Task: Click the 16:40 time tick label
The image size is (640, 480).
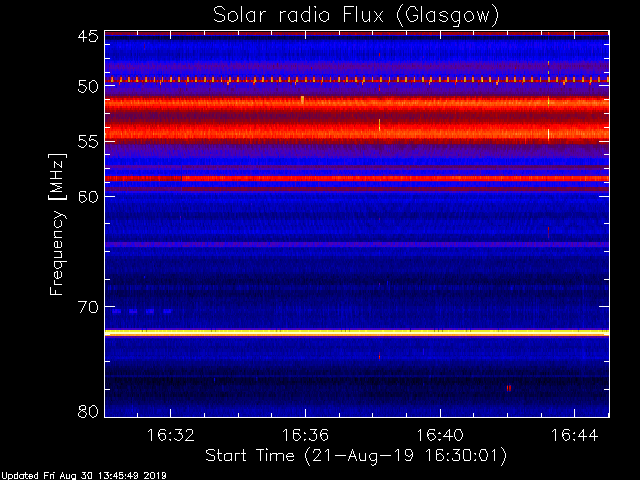Action: click(x=440, y=435)
